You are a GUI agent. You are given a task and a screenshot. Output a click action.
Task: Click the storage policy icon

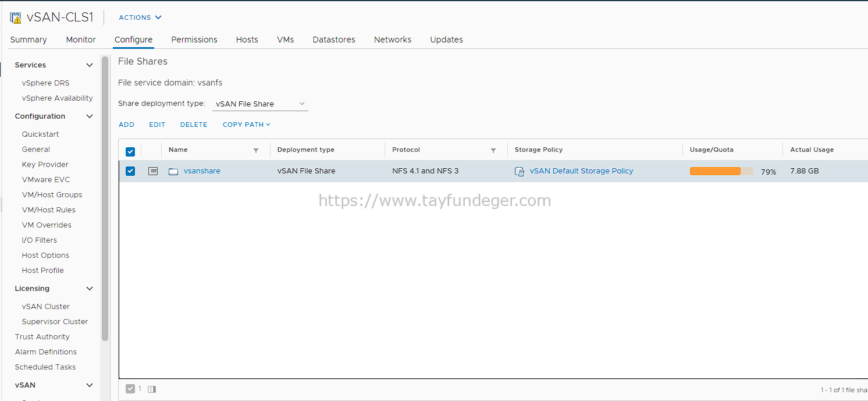coord(520,171)
